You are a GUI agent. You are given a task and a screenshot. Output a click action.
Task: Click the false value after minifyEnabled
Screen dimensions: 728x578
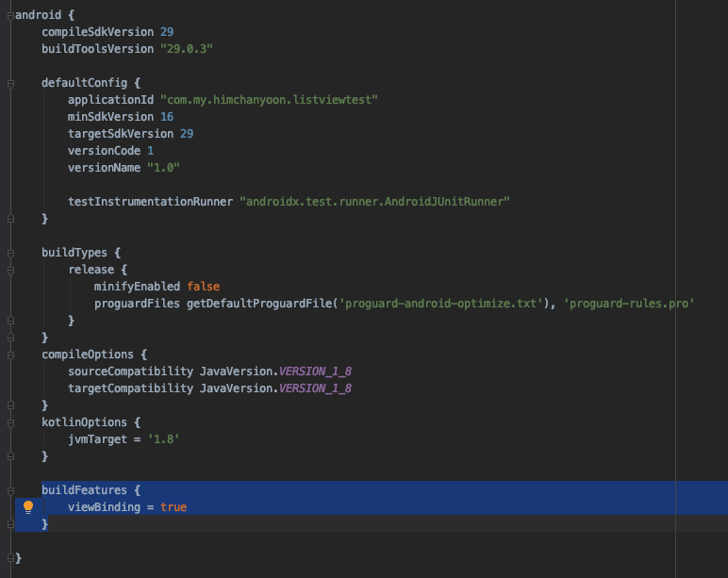(204, 287)
